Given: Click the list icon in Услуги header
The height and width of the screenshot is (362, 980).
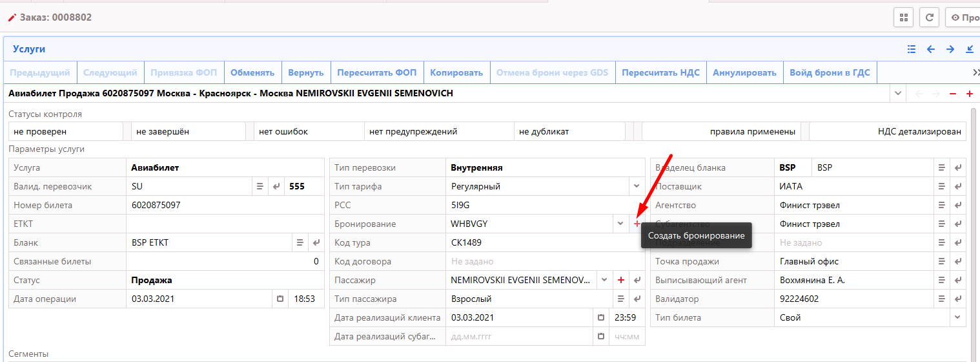Looking at the screenshot, I should (912, 49).
